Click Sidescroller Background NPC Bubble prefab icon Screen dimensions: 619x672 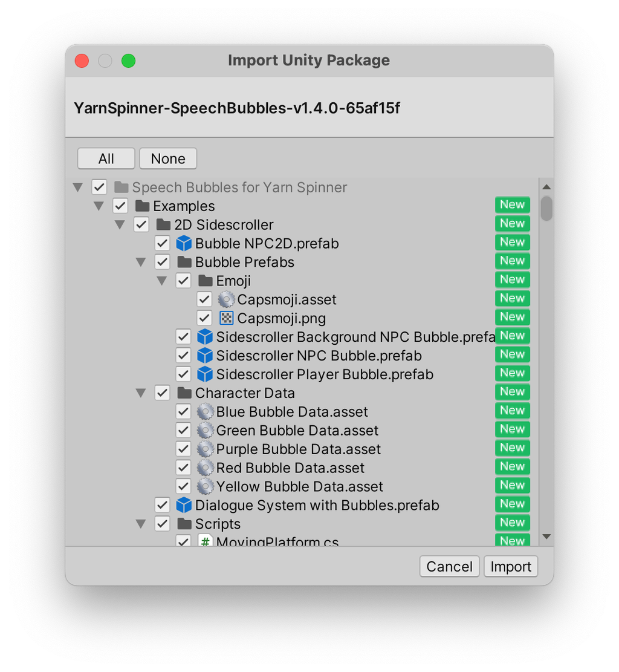pos(205,337)
